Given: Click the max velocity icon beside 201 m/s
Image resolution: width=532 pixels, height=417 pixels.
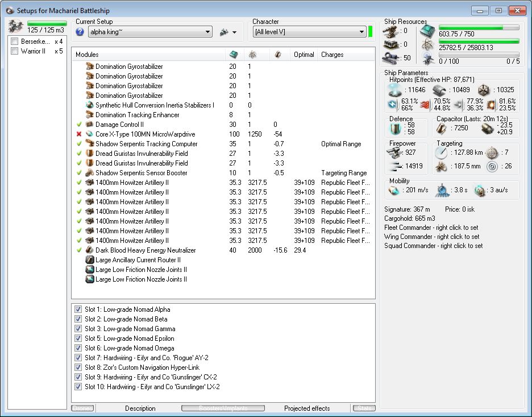Looking at the screenshot, I should (394, 190).
